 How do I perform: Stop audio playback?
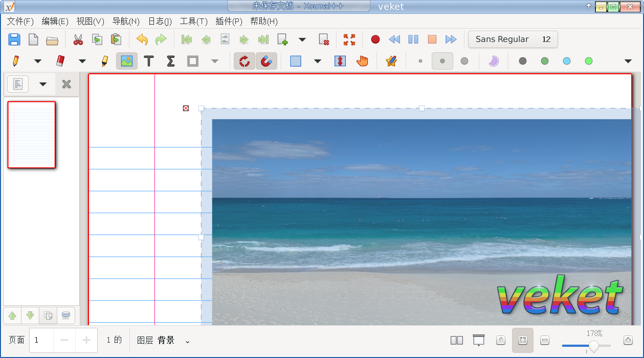coord(432,39)
